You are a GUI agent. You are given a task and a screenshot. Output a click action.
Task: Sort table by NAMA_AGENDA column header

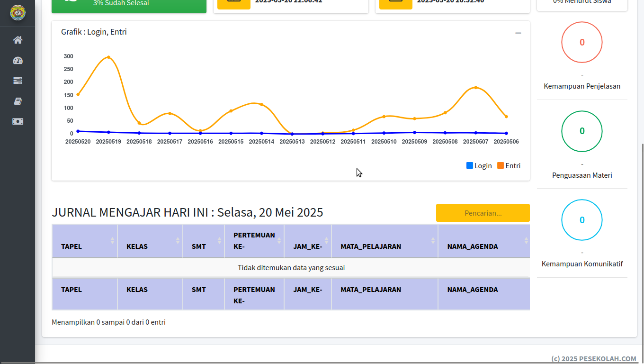point(484,241)
